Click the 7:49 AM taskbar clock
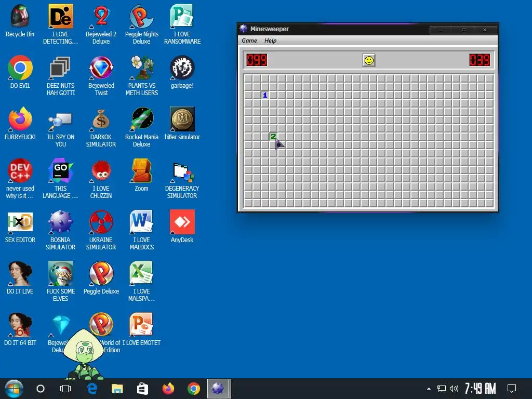This screenshot has height=399, width=532. pos(480,389)
